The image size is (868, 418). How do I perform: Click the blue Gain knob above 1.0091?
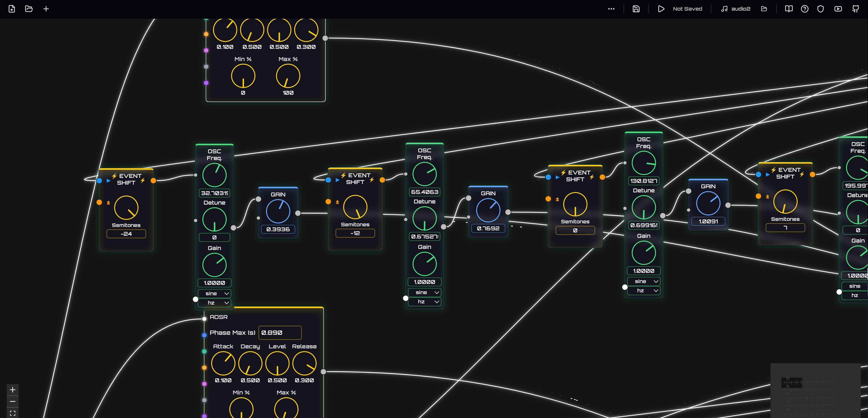tap(708, 204)
